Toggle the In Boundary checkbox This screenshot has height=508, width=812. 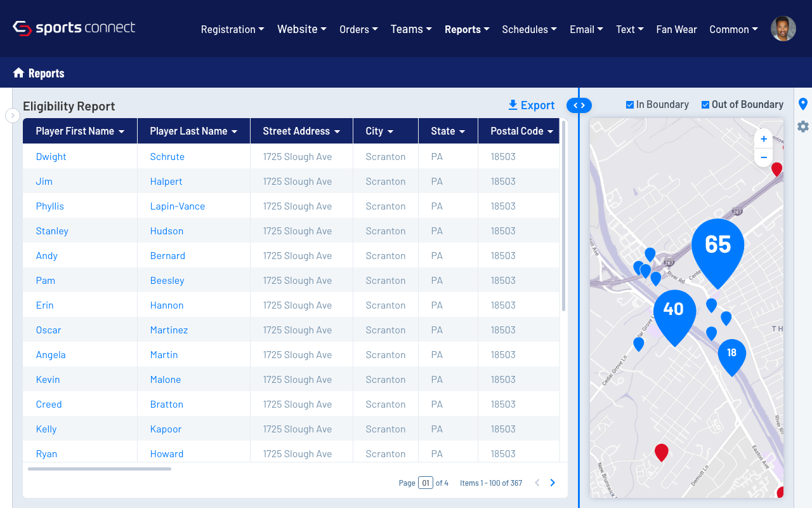click(x=630, y=105)
